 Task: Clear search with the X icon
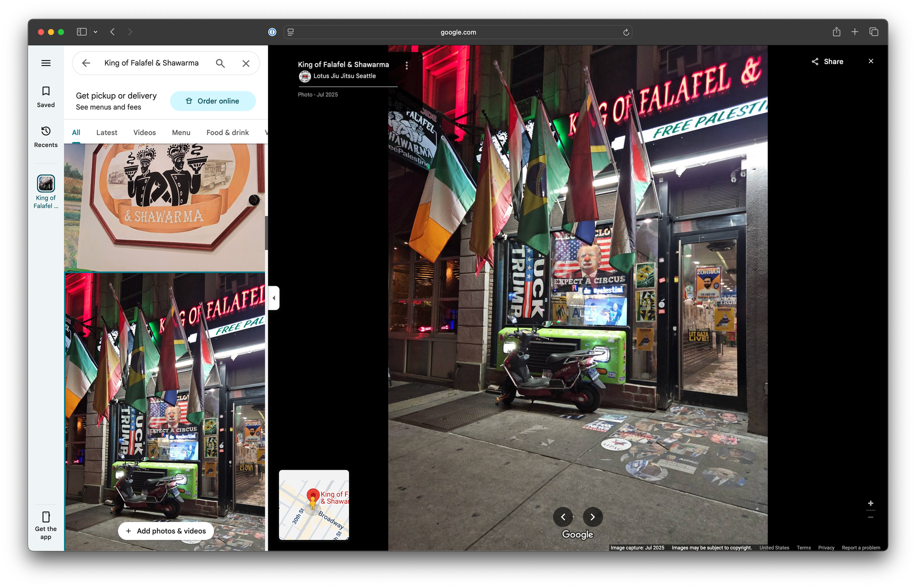pyautogui.click(x=246, y=63)
